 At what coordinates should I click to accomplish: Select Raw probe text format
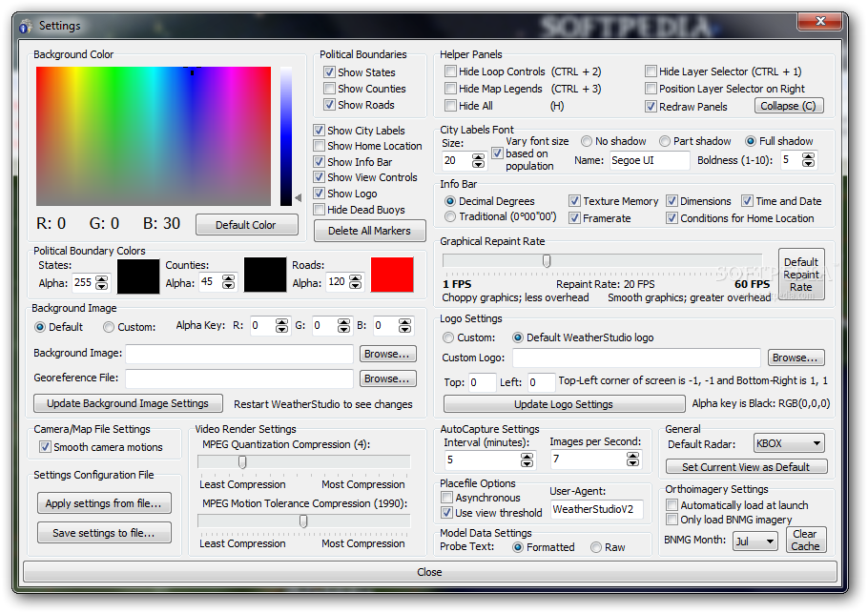coord(595,548)
